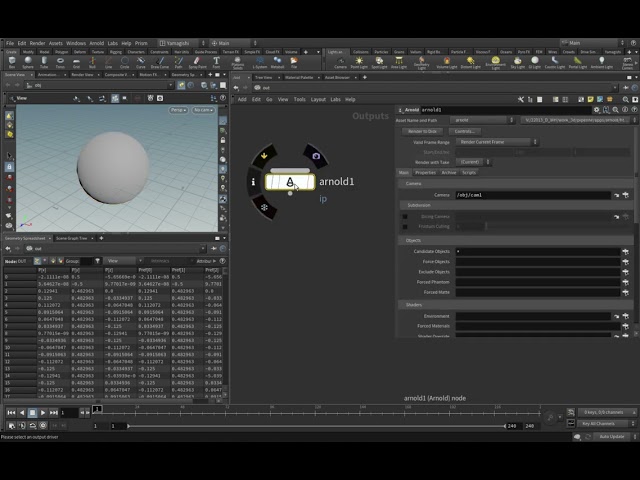Click the render camera icon in the node ring
This screenshot has width=640, height=480.
point(316,156)
